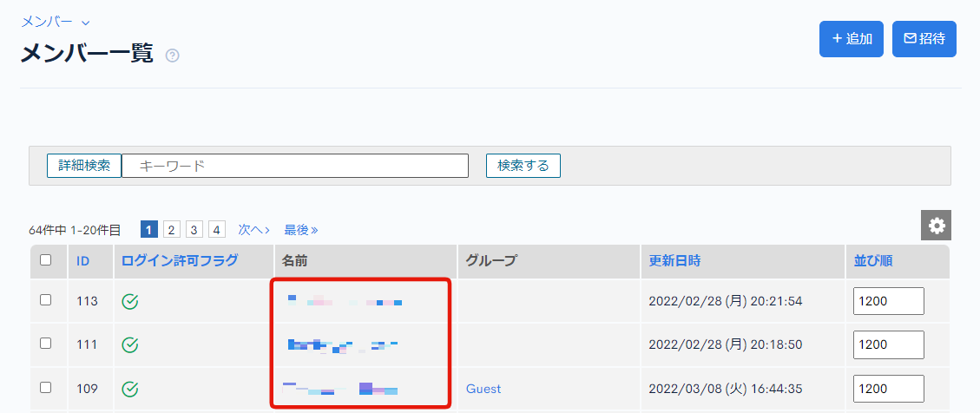The width and height of the screenshot is (980, 413).
Task: Check the checkbox for member ID 111
Action: click(x=46, y=343)
